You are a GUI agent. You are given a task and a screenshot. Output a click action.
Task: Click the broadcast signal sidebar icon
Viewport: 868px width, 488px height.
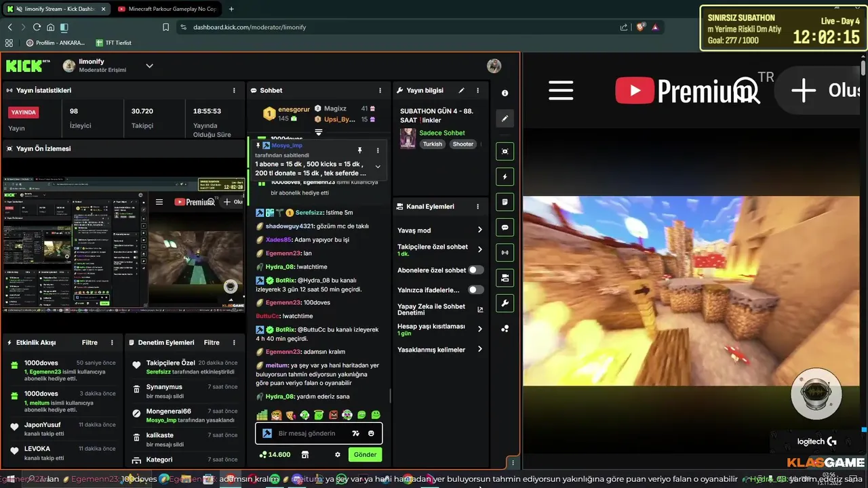tap(505, 252)
